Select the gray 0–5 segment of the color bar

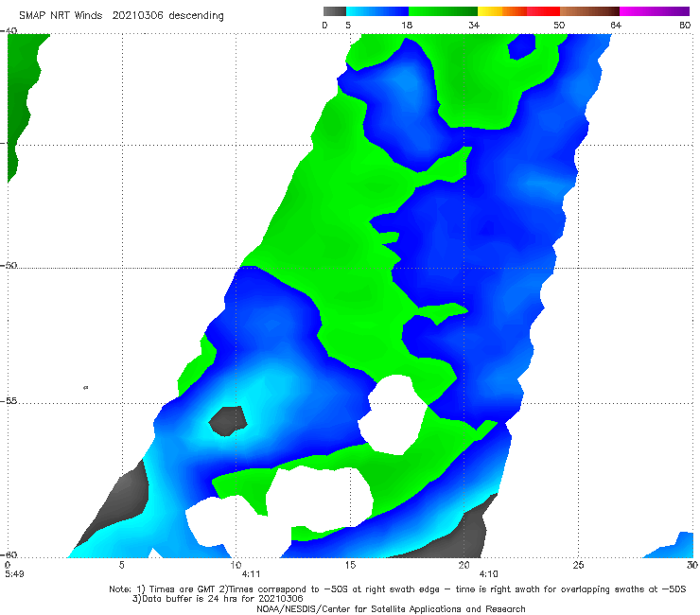tap(334, 11)
